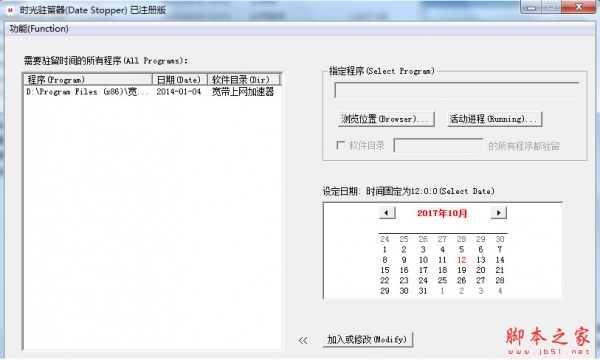Select day 16 in the calendar

click(404, 270)
